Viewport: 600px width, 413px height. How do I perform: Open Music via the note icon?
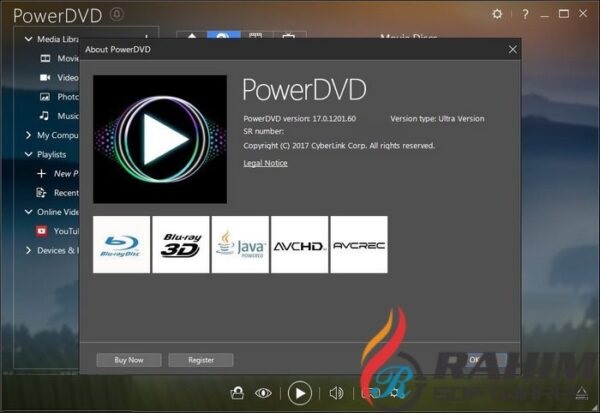[44, 116]
